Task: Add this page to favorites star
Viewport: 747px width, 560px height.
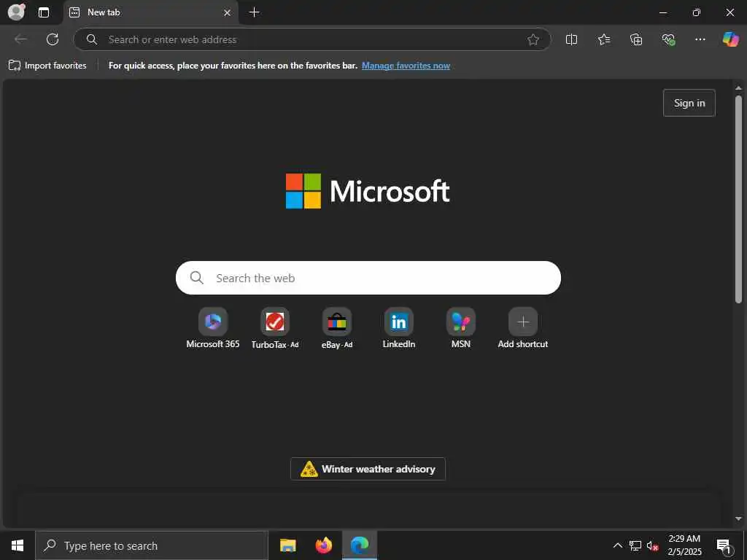Action: pos(533,39)
